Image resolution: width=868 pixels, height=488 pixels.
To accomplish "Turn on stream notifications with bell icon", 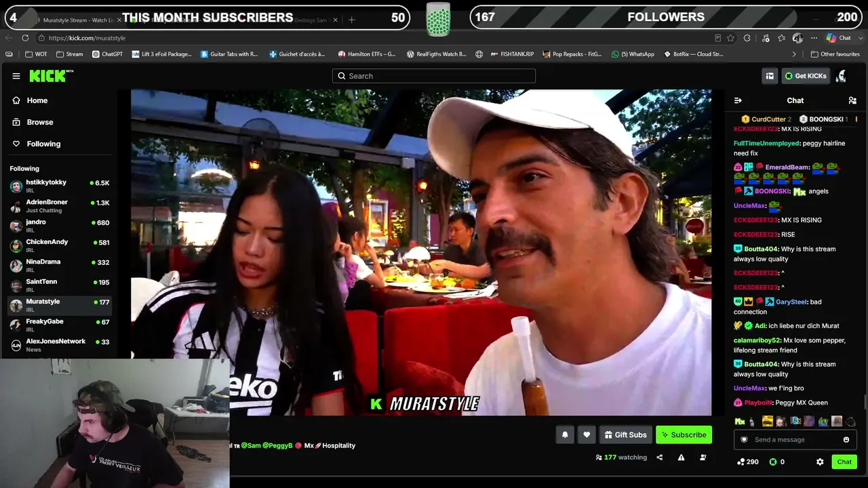I will (x=565, y=435).
